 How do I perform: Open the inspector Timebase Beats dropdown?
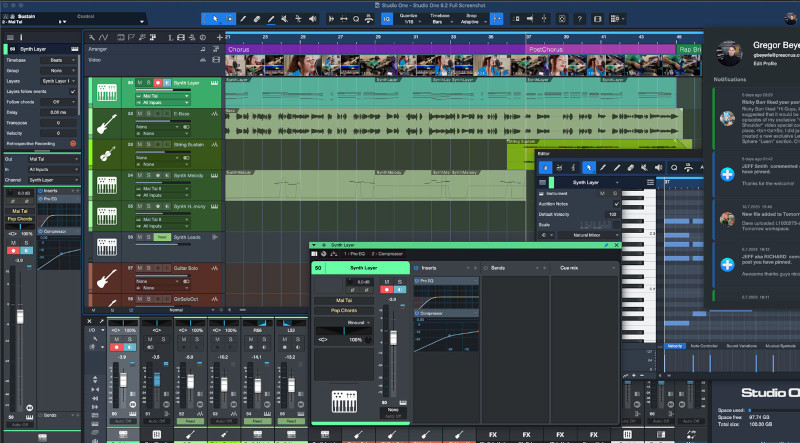coord(58,60)
